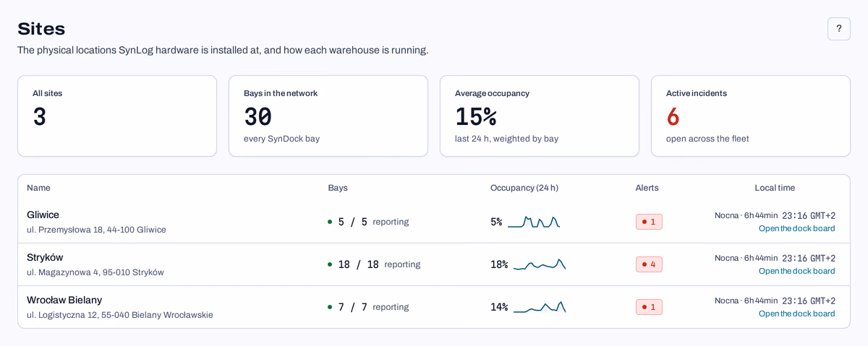Click the Alerts column header
This screenshot has width=868, height=346.
(x=647, y=188)
